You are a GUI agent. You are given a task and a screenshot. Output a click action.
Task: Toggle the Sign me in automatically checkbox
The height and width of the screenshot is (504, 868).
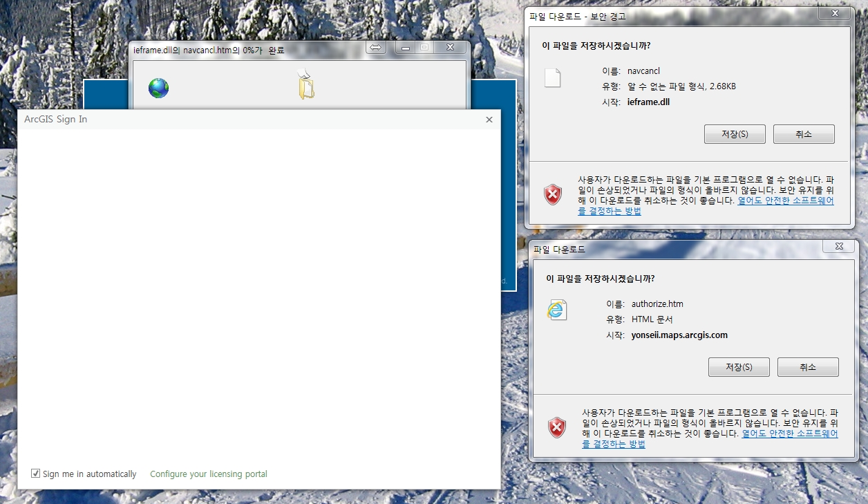pyautogui.click(x=35, y=474)
